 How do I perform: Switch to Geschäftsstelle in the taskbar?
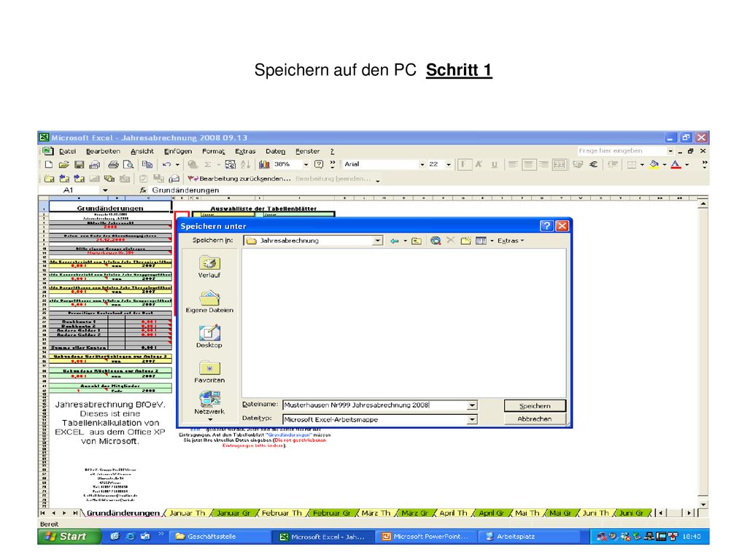click(218, 537)
